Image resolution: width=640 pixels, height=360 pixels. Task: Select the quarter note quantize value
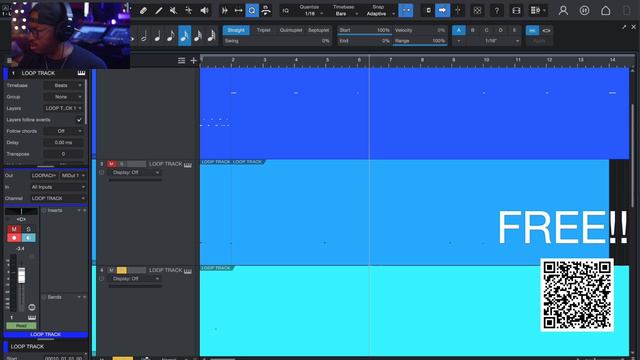[x=158, y=36]
